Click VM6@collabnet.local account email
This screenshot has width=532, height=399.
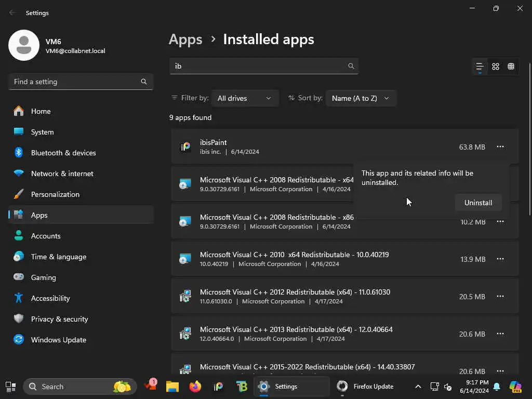click(75, 51)
